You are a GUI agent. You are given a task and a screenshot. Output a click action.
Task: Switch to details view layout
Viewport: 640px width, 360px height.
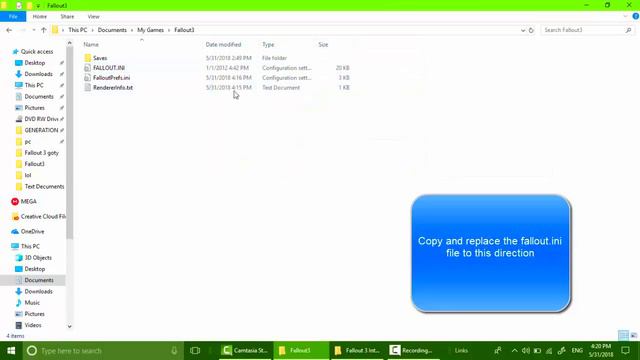pyautogui.click(x=623, y=336)
